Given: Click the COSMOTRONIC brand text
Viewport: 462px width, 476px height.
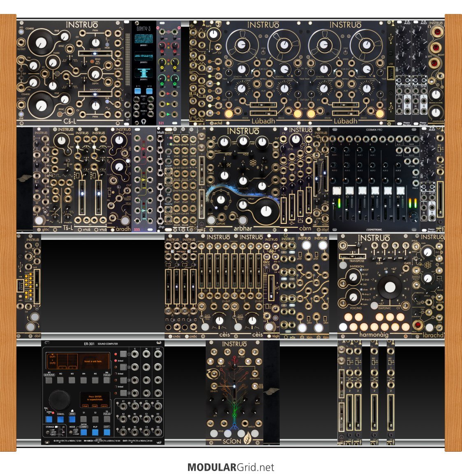Looking at the screenshot, I should (x=374, y=230).
